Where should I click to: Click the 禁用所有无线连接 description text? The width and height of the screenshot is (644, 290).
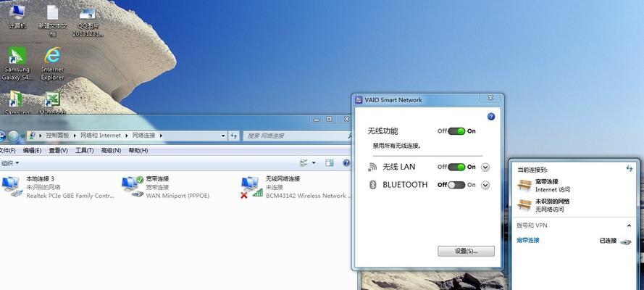pyautogui.click(x=397, y=146)
